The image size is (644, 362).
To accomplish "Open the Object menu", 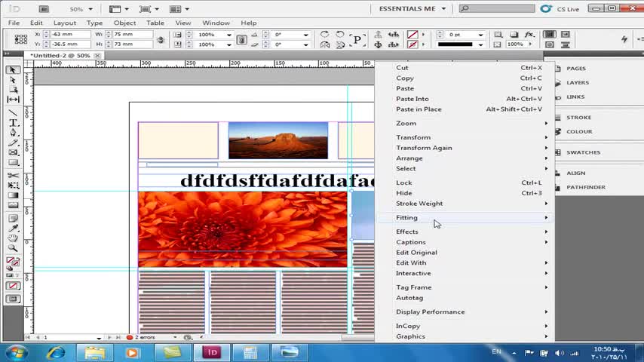I will 124,23.
